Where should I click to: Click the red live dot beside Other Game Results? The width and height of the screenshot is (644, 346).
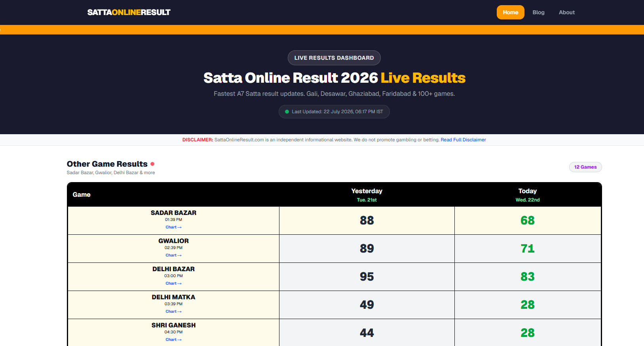(x=152, y=164)
